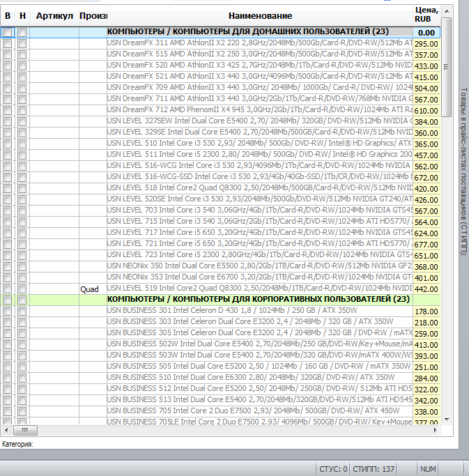The height and width of the screenshot is (476, 469).
Task: Click price cell 295.00
Action: (x=426, y=44)
